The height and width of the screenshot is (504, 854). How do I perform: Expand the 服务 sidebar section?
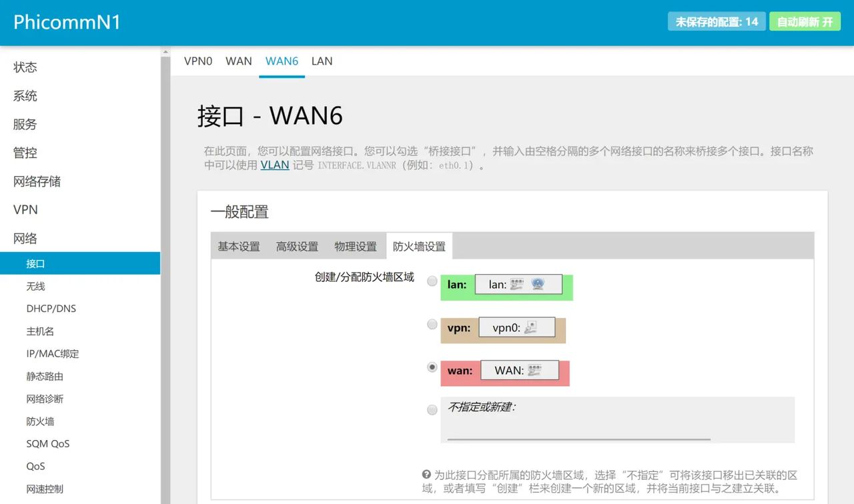tap(25, 124)
